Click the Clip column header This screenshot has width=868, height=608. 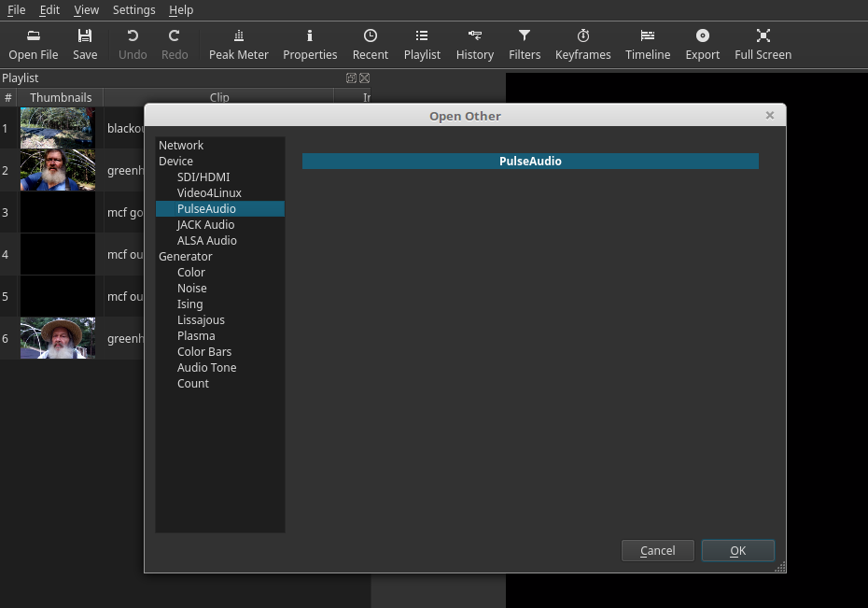pyautogui.click(x=219, y=97)
